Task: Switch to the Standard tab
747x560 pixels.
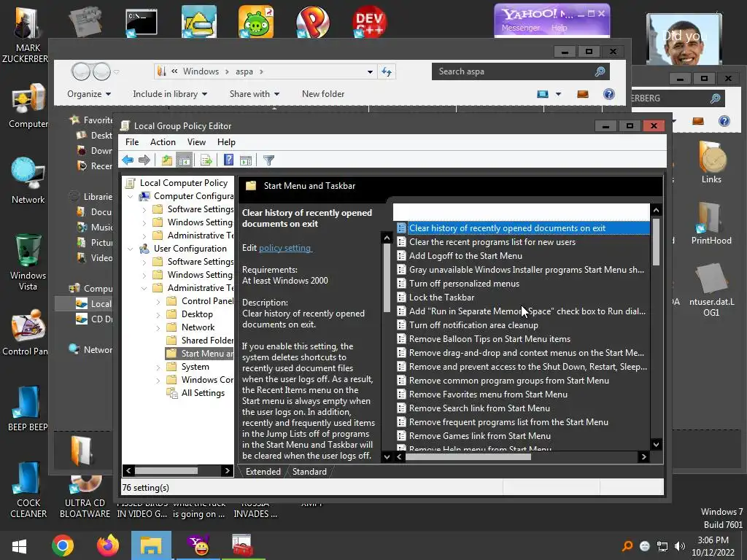Action: (x=309, y=472)
